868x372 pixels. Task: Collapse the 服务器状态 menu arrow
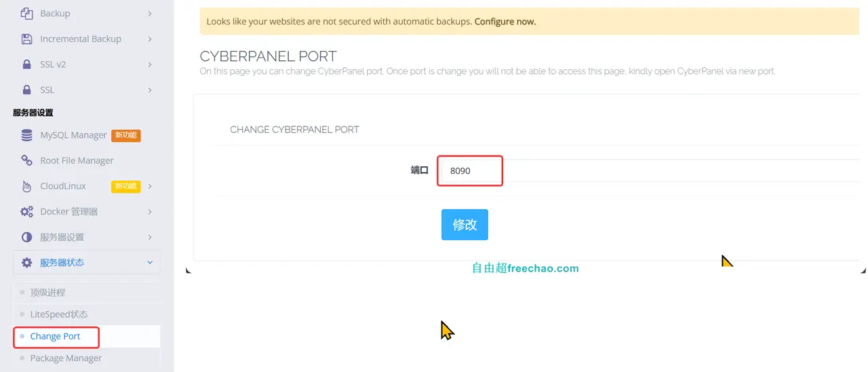point(150,263)
